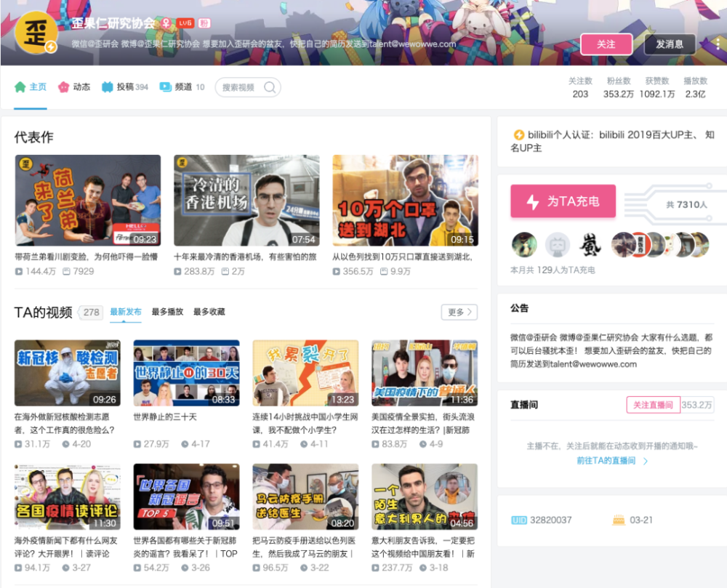727x588 pixels.
Task: Click title 在海外做新冠核酸检测志愿者
Action: tap(65, 424)
